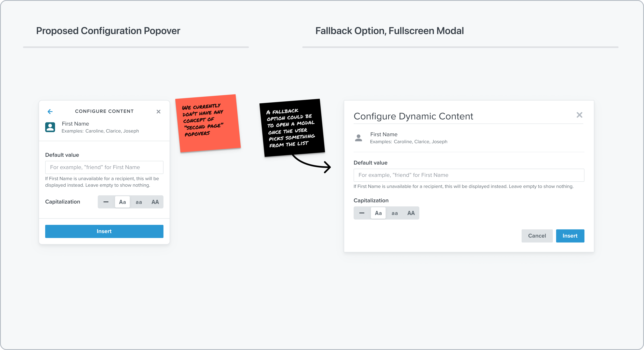Close the Configure Dynamic Content modal

pyautogui.click(x=579, y=115)
